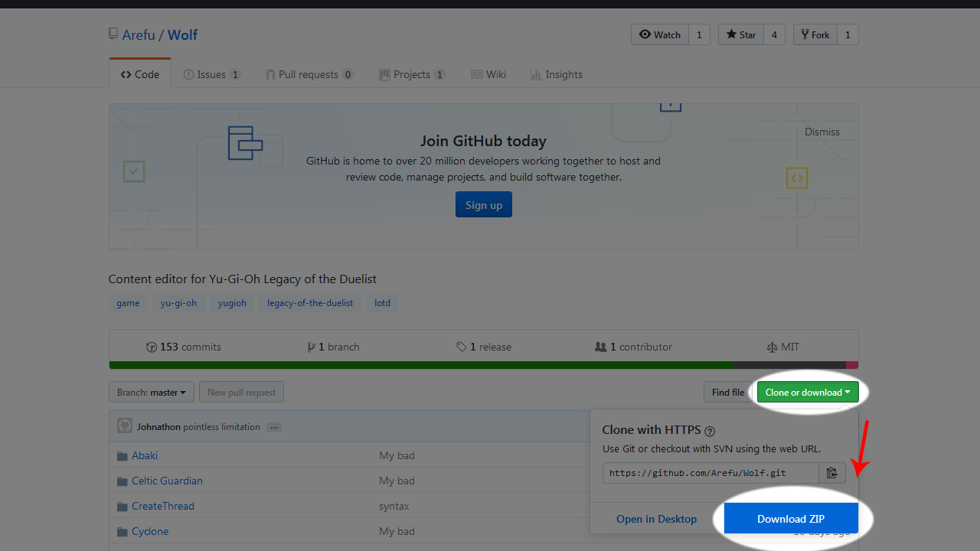The width and height of the screenshot is (980, 551).
Task: Switch to the Issues tab
Action: click(212, 74)
